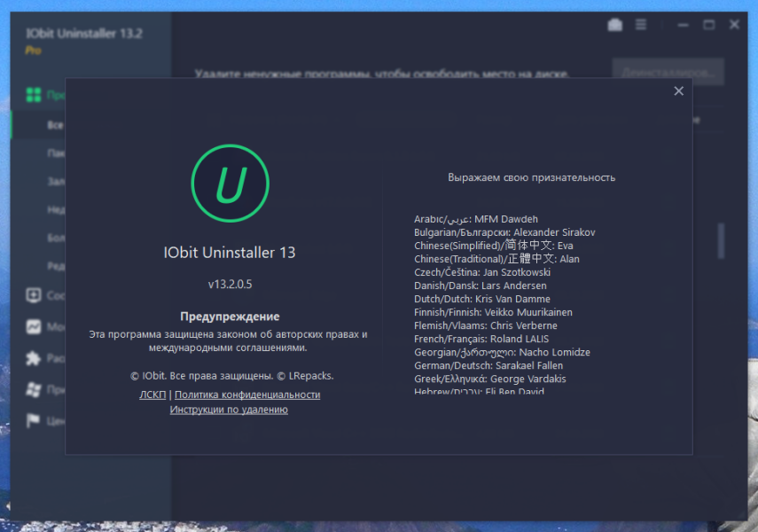
Task: Open the toolbox briefcase icon in title bar
Action: pyautogui.click(x=615, y=25)
